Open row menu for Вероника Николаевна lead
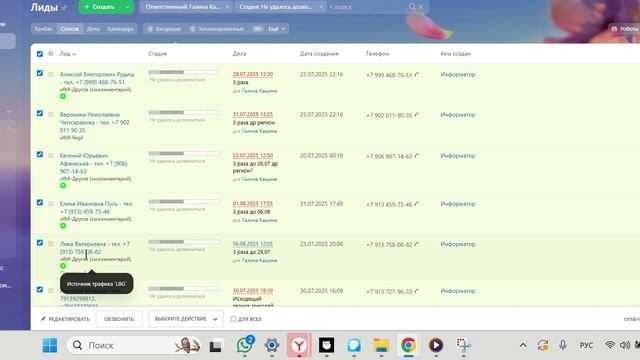640x360 pixels. click(x=51, y=115)
